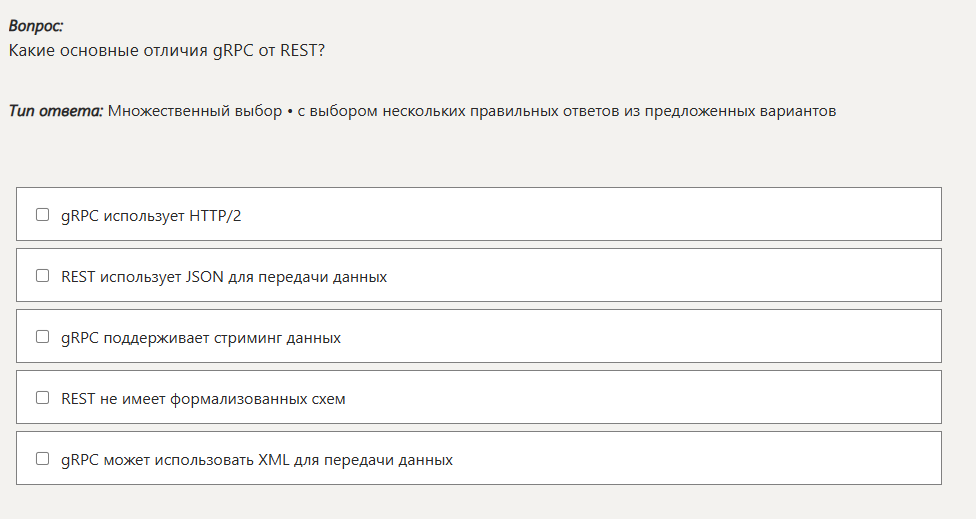Screen dimensions: 976x519
Task: Click 'gRPC может использовать XML' label text
Action: click(256, 460)
